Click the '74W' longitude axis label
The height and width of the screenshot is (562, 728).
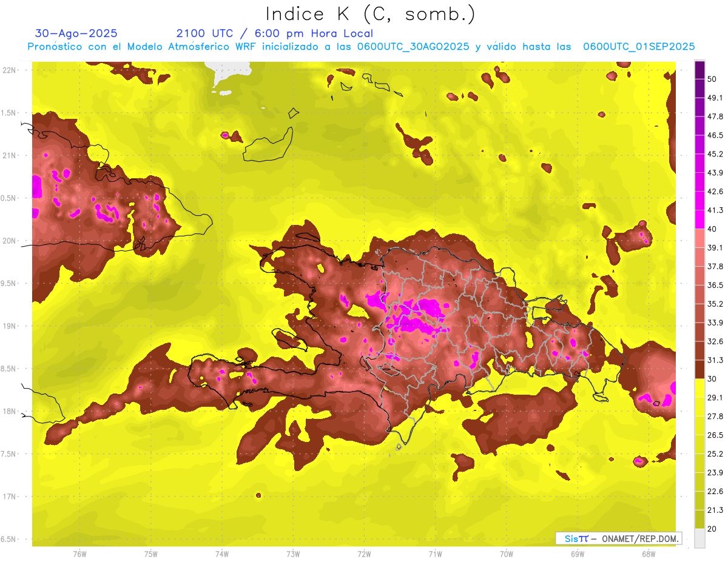click(x=221, y=554)
